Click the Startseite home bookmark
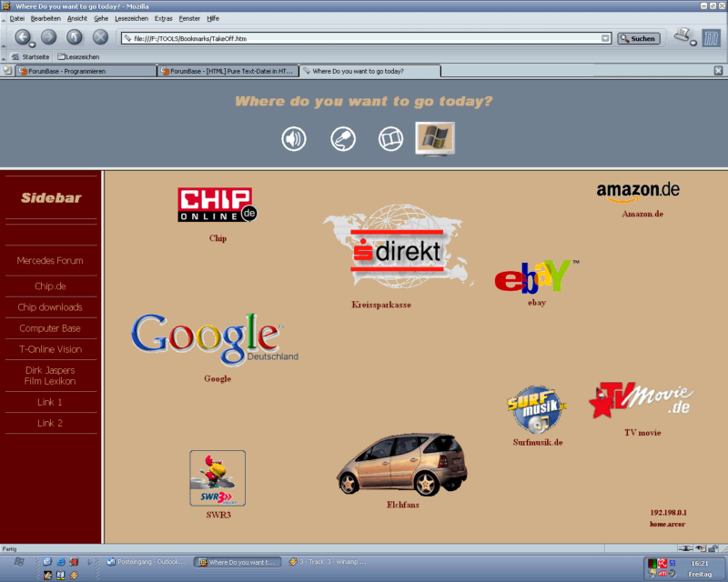This screenshot has height=582, width=728. [31, 56]
